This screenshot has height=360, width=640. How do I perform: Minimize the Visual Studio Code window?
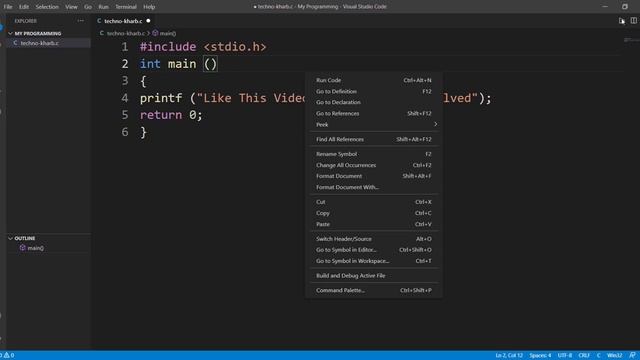pos(605,7)
